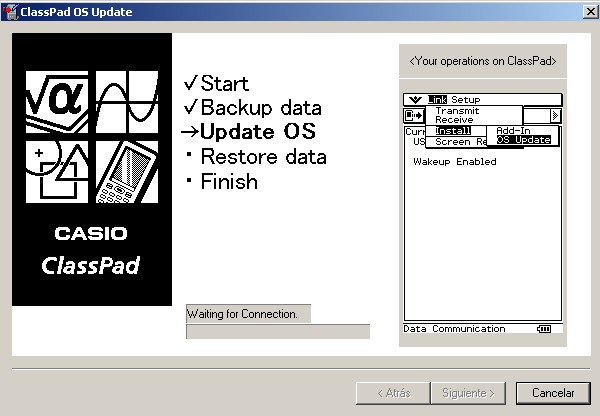Click the transmit toolbar icon in preview

tap(414, 115)
